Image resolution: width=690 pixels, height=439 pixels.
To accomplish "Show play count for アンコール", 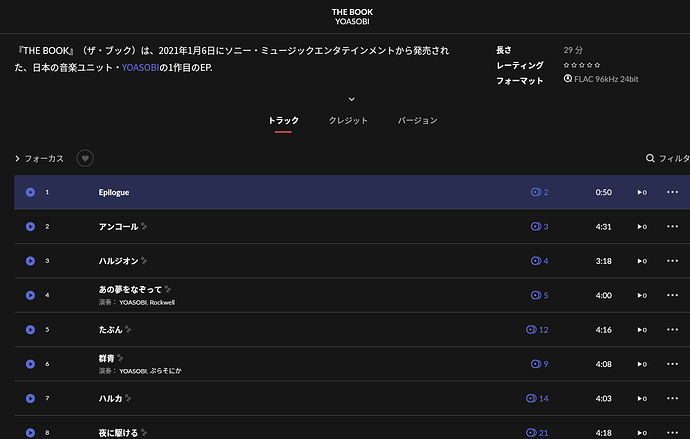I will [x=642, y=227].
